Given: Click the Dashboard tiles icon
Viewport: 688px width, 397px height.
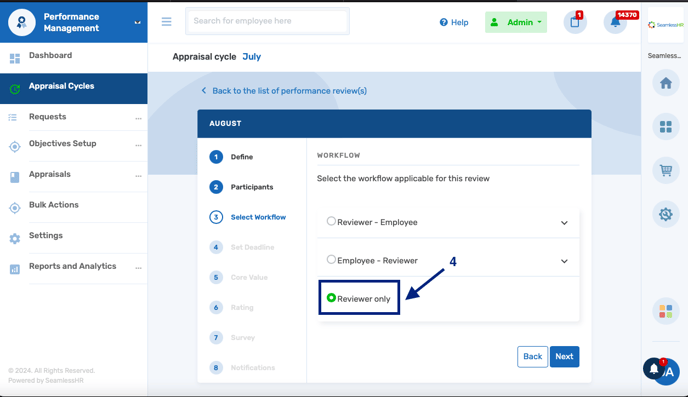Looking at the screenshot, I should pyautogui.click(x=15, y=58).
